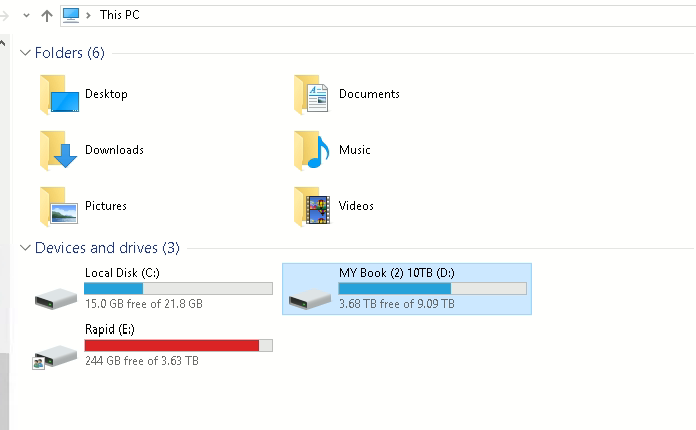Click the Devices and drives (3) heading

coord(107,248)
